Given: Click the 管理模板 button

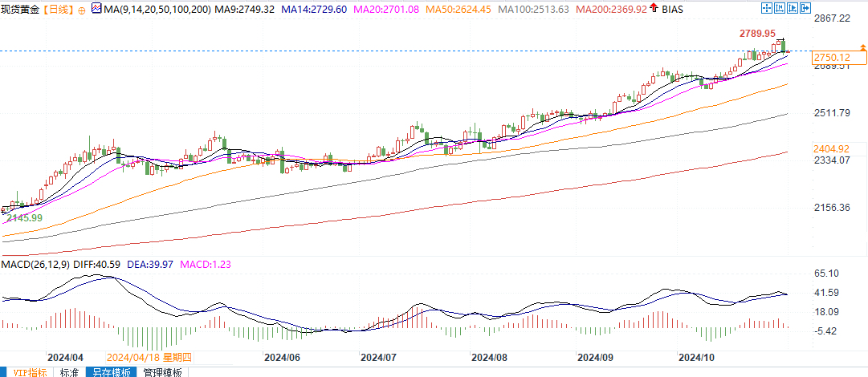Looking at the screenshot, I should [161, 371].
